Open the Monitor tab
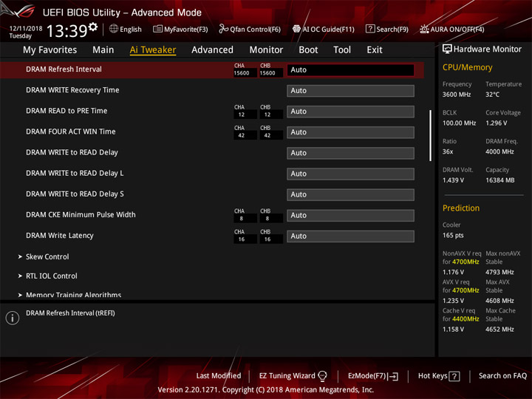The height and width of the screenshot is (399, 532). coord(266,50)
